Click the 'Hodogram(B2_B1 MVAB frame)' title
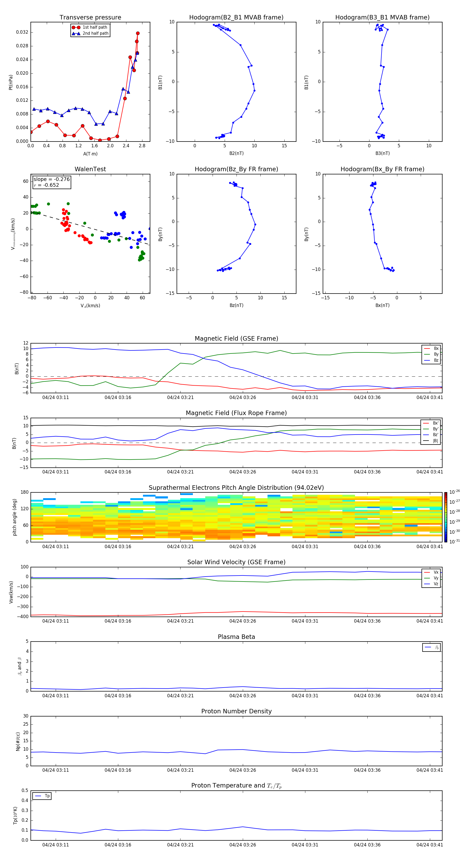The width and height of the screenshot is (473, 868). pyautogui.click(x=236, y=18)
